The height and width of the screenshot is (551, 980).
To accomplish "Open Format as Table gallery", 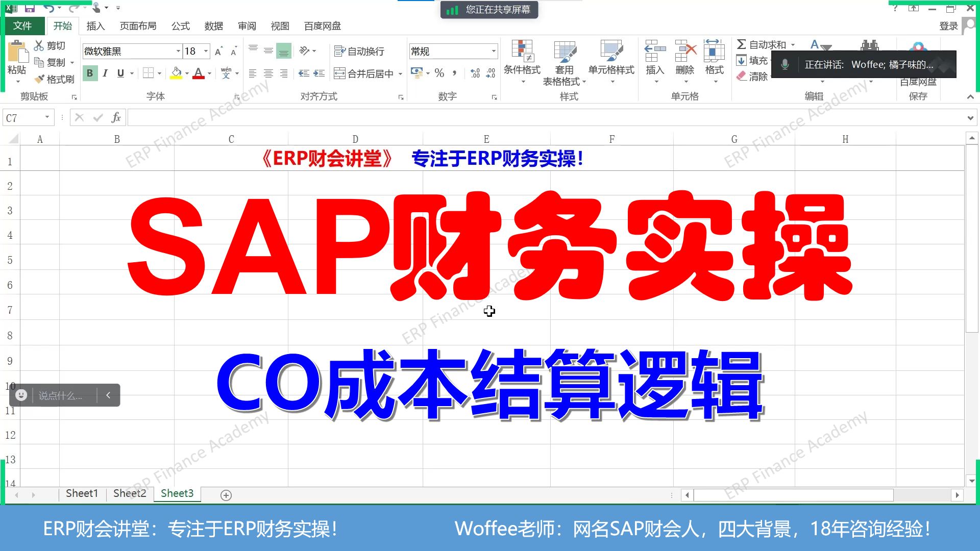I will click(x=564, y=62).
